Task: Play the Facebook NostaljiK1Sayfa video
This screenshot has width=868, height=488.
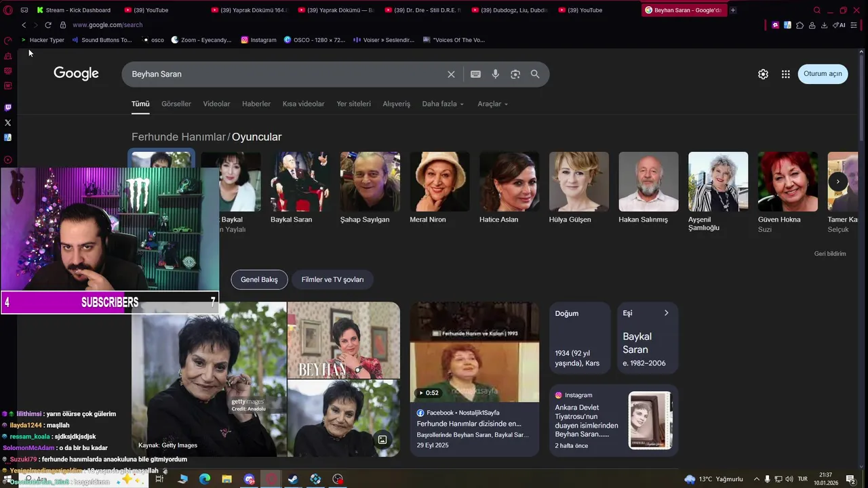Action: pos(474,352)
